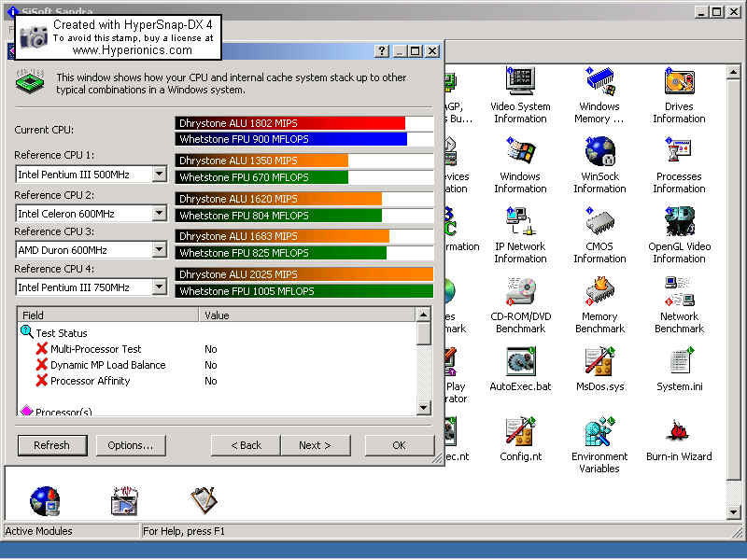This screenshot has height=560, width=747.
Task: Open the AutoExec.bat viewer icon
Action: click(520, 370)
